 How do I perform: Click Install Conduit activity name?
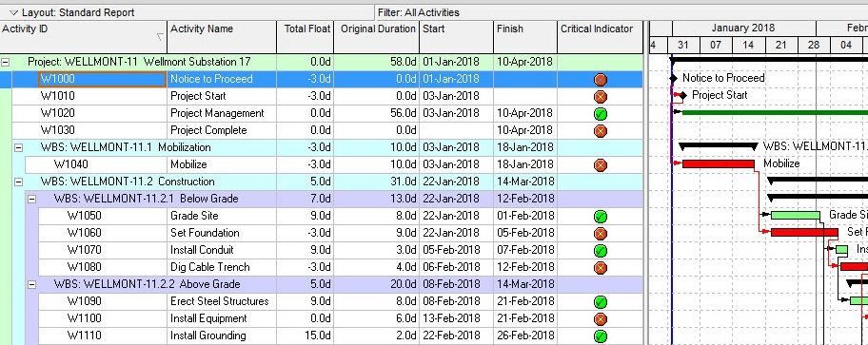[202, 250]
